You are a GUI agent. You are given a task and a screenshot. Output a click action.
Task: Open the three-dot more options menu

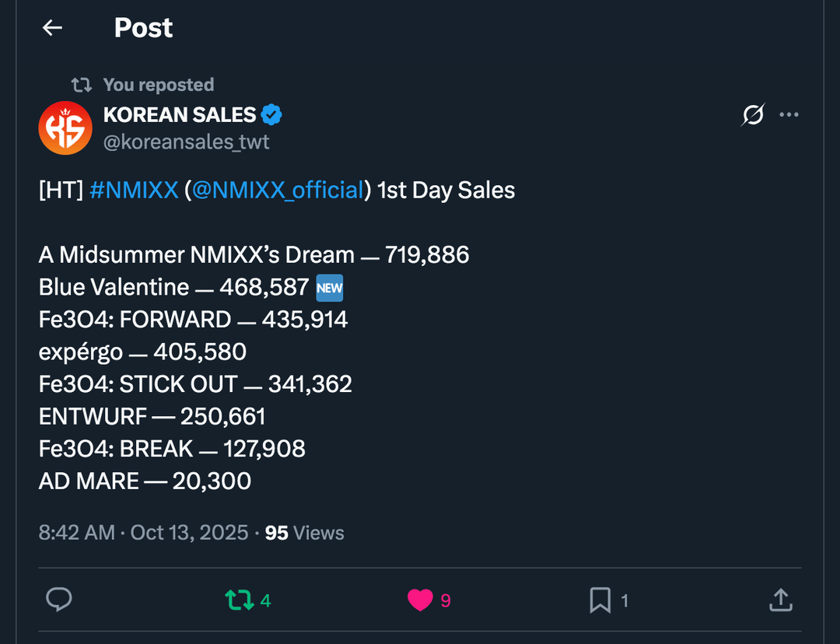pos(789,115)
